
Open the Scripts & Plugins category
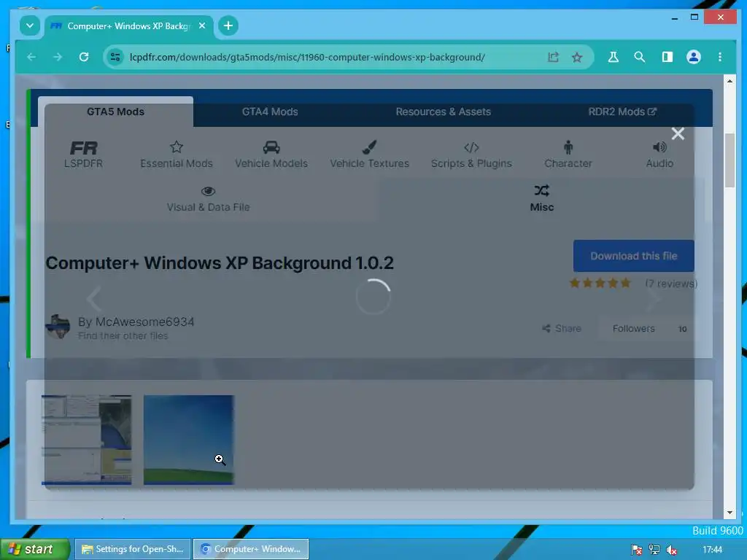(x=471, y=155)
